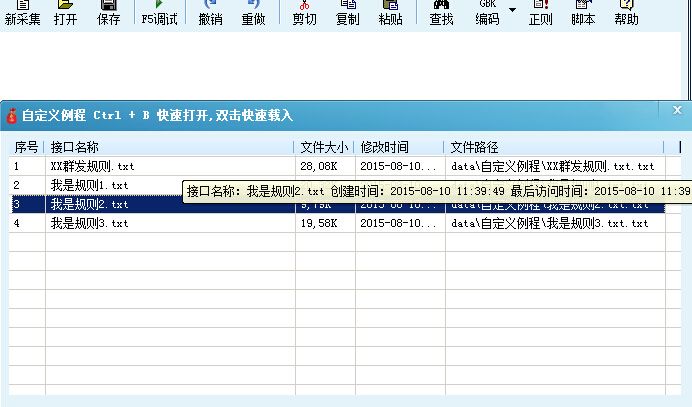Expand the 编码 dropdown arrow
The width and height of the screenshot is (692, 407).
click(x=512, y=10)
